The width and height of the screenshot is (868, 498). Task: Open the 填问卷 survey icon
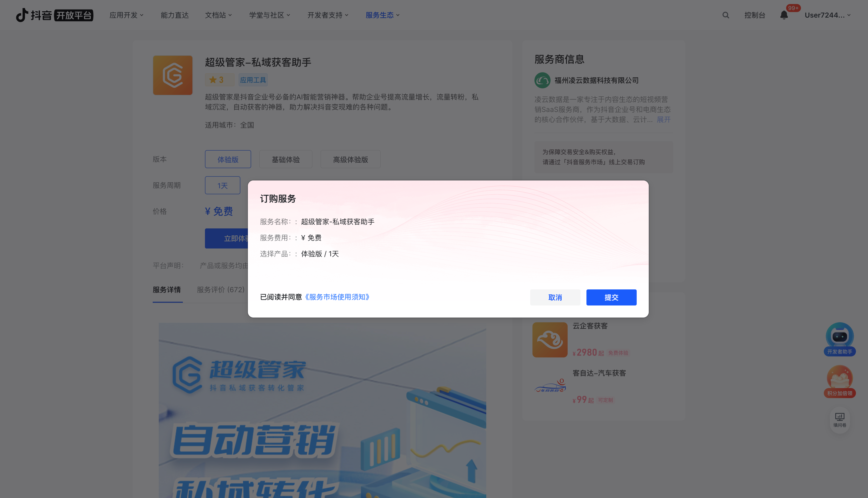840,420
